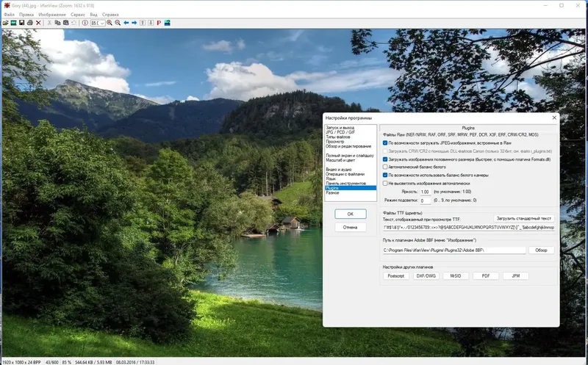This screenshot has height=365, width=588.
Task: Click the Cut scissors icon
Action: click(49, 23)
